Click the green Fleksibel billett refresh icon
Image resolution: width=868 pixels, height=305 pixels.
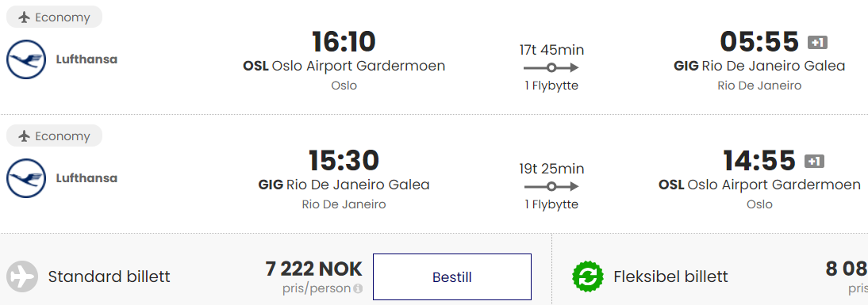[588, 276]
